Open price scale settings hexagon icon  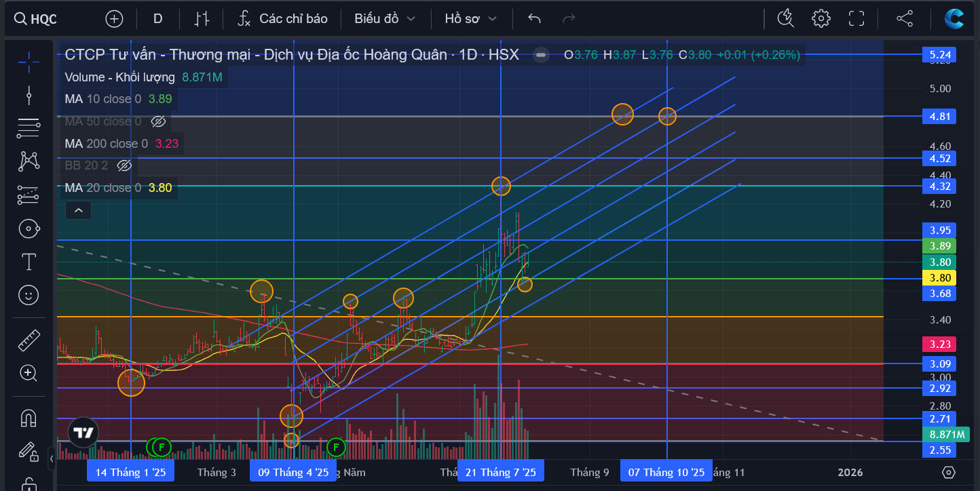coord(949,472)
